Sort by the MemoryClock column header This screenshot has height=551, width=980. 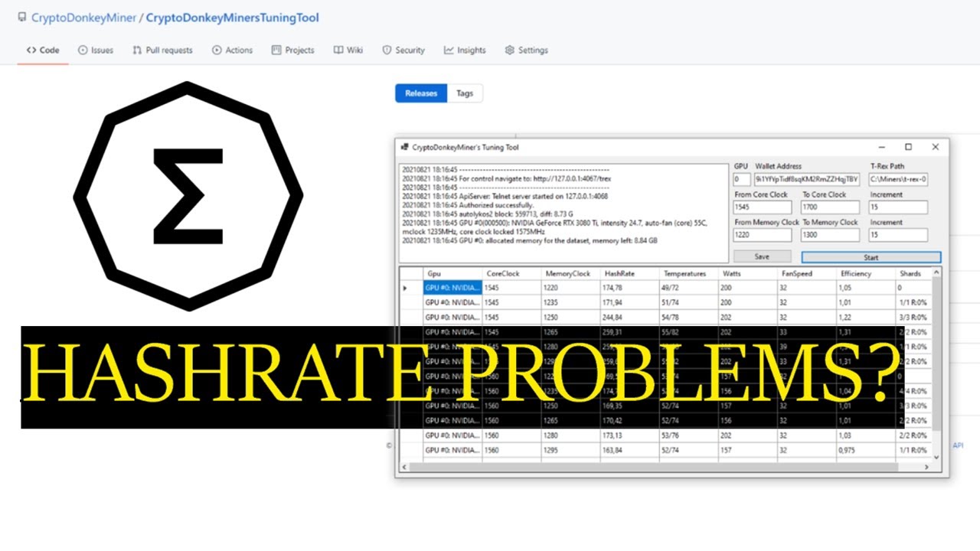click(570, 273)
